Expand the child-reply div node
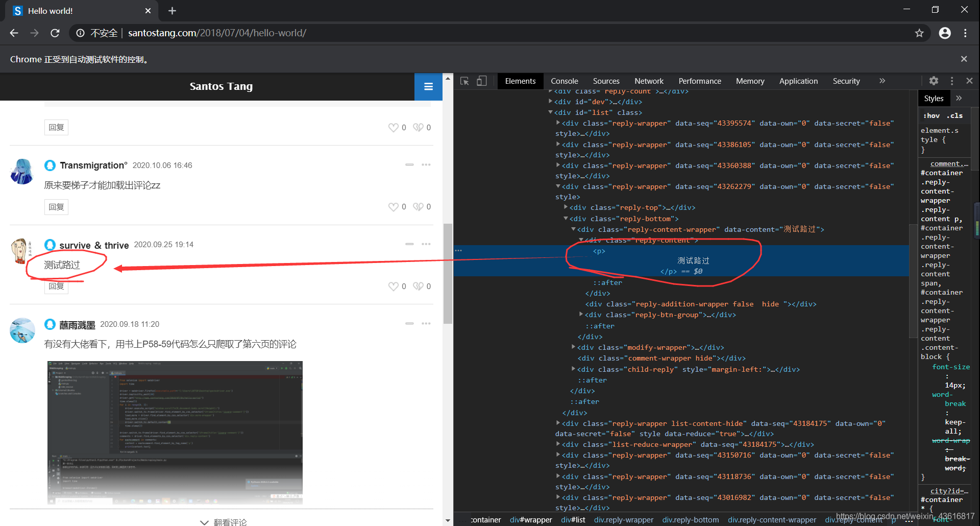Image resolution: width=980 pixels, height=526 pixels. tap(573, 369)
